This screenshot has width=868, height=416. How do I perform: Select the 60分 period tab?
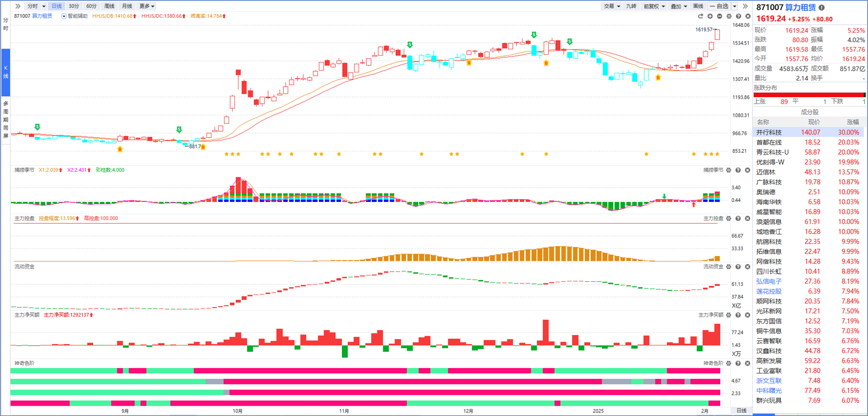pyautogui.click(x=91, y=6)
